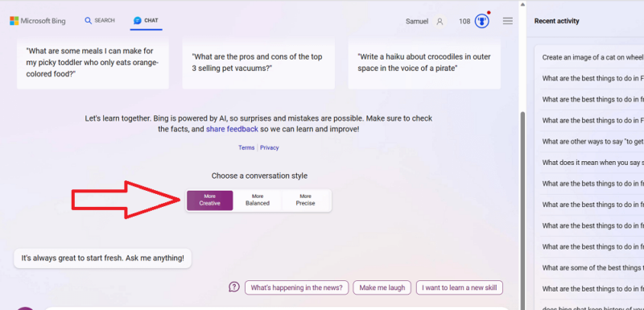Open the share feedback link
The width and height of the screenshot is (644, 310).
coord(232,129)
